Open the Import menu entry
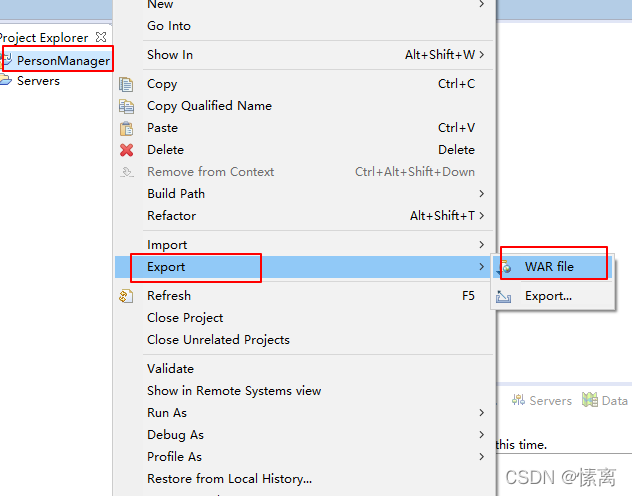Screen dimensions: 632x496 [304, 245]
